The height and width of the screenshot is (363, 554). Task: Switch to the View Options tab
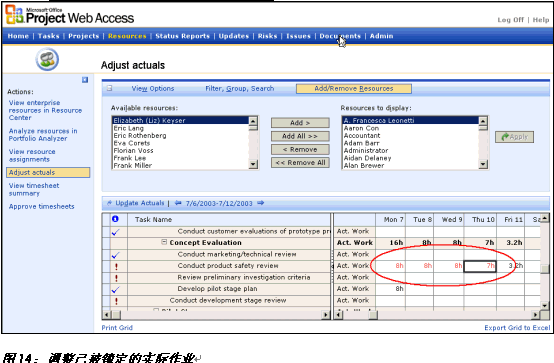(x=153, y=88)
